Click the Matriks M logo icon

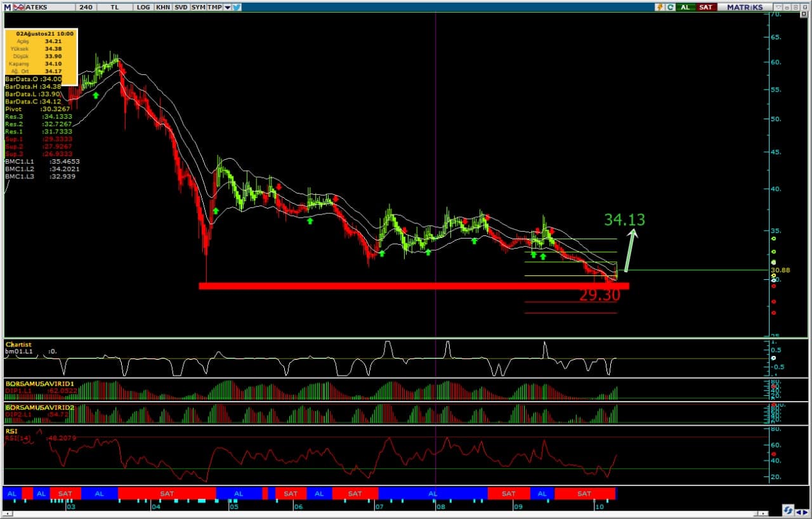[x=8, y=7]
